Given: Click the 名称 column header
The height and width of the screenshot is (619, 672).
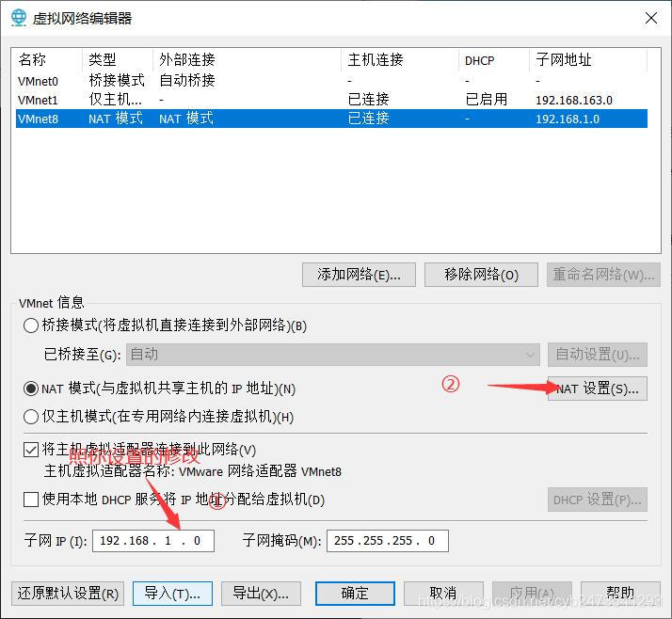Looking at the screenshot, I should tap(47, 60).
